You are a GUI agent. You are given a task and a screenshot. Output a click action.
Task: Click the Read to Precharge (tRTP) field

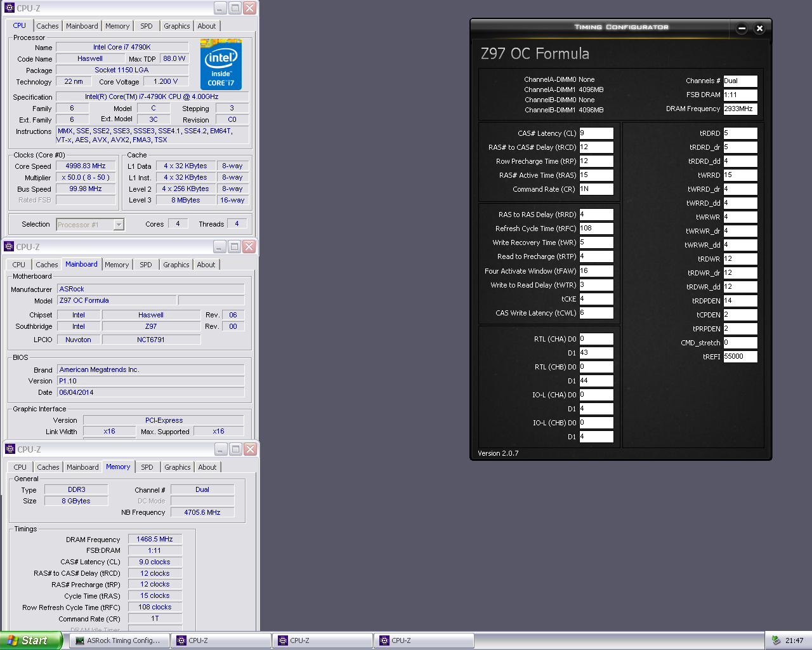tap(596, 256)
